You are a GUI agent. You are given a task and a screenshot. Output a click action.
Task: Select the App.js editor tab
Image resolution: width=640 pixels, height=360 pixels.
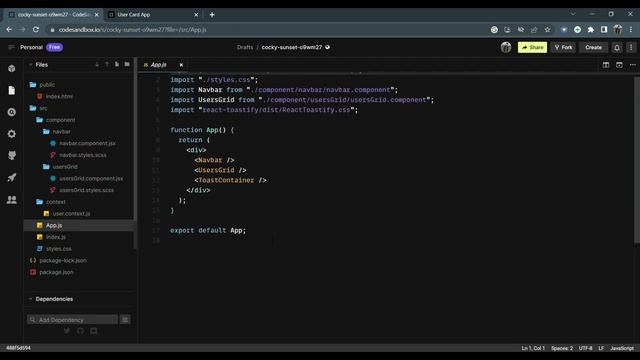[158, 65]
